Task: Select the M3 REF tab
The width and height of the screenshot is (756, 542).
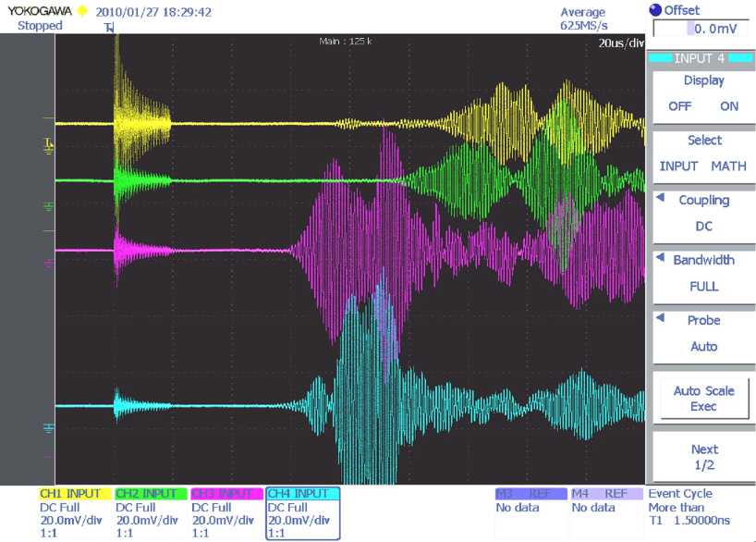Action: click(x=530, y=494)
